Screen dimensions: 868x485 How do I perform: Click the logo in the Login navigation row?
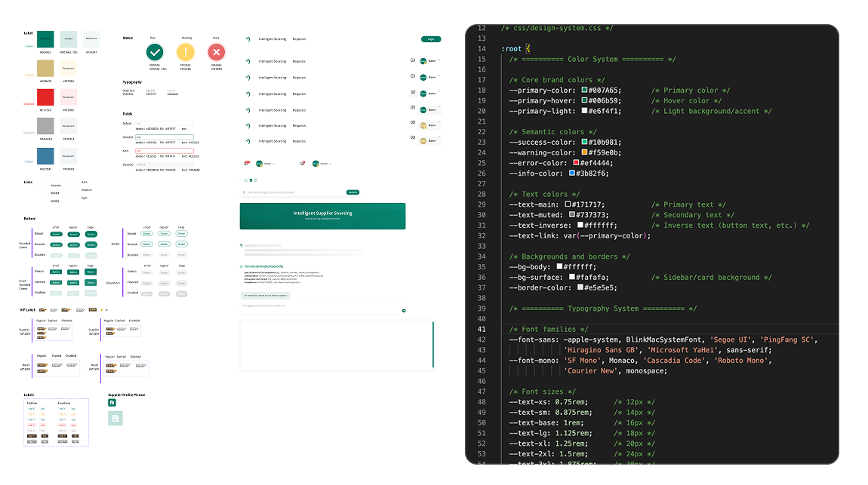[x=248, y=39]
